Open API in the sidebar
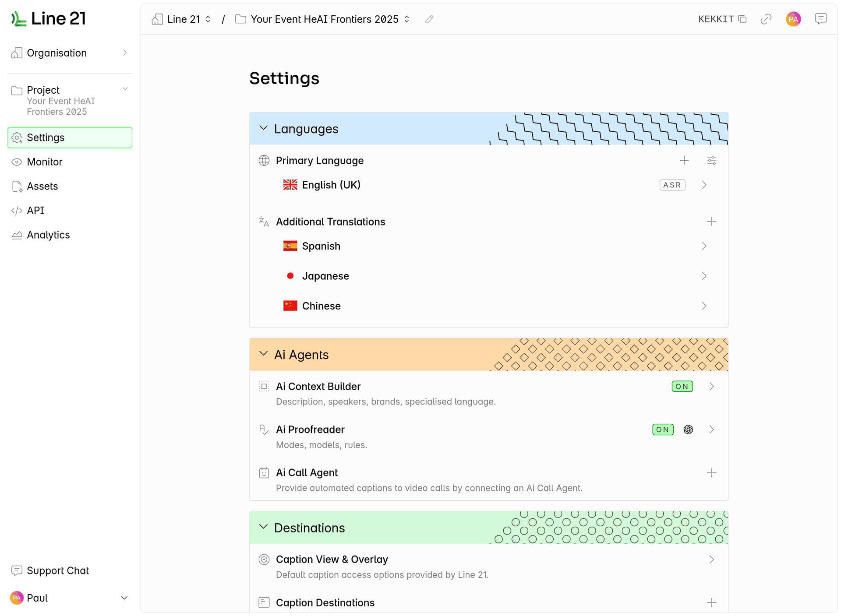The width and height of the screenshot is (841, 616). coord(70,211)
